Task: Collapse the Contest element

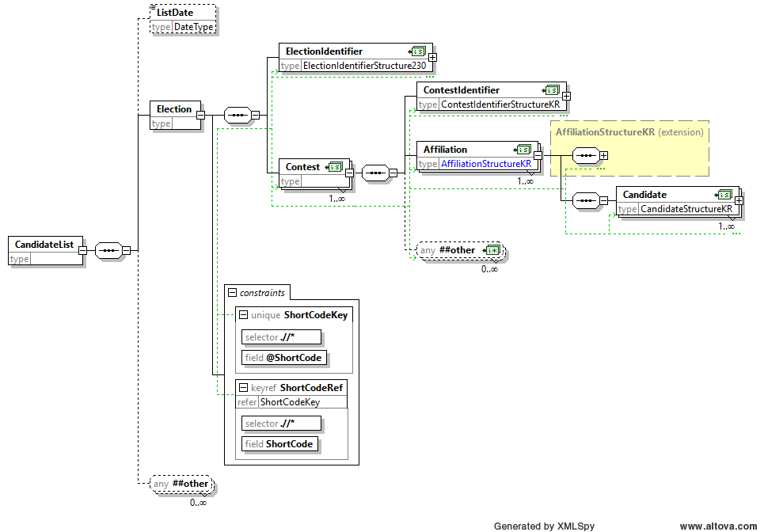Action: [x=349, y=173]
